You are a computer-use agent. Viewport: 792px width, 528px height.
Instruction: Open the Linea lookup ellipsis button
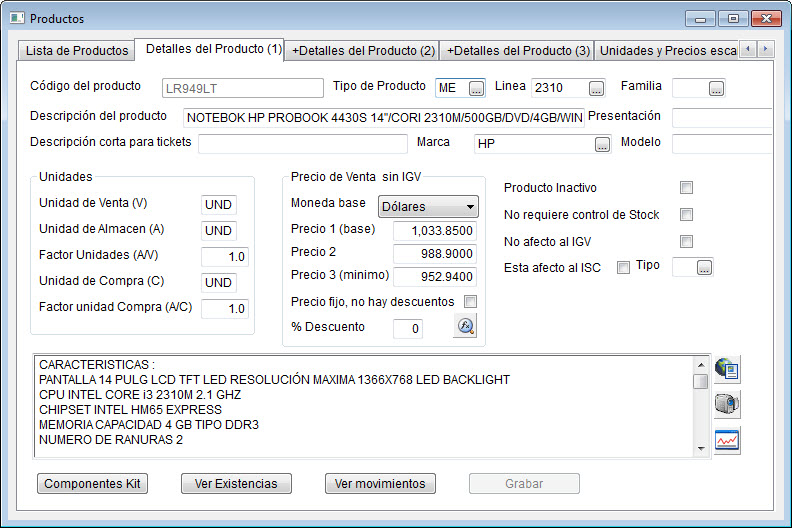tap(597, 89)
